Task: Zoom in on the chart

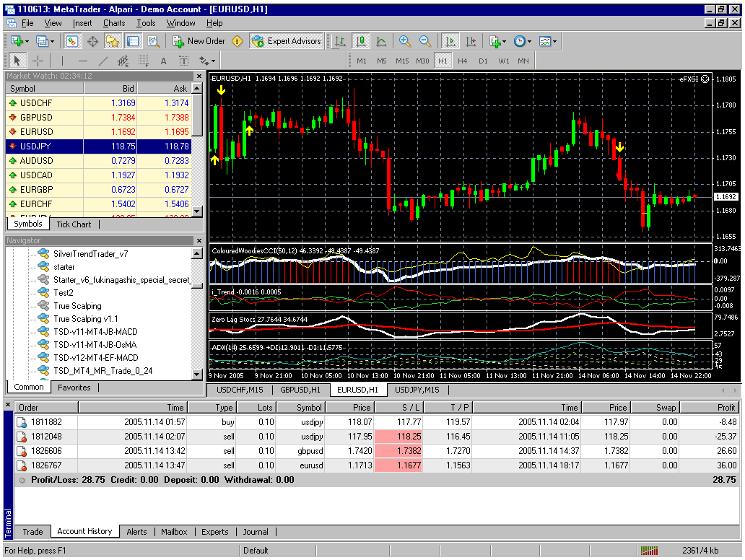Action: [404, 41]
